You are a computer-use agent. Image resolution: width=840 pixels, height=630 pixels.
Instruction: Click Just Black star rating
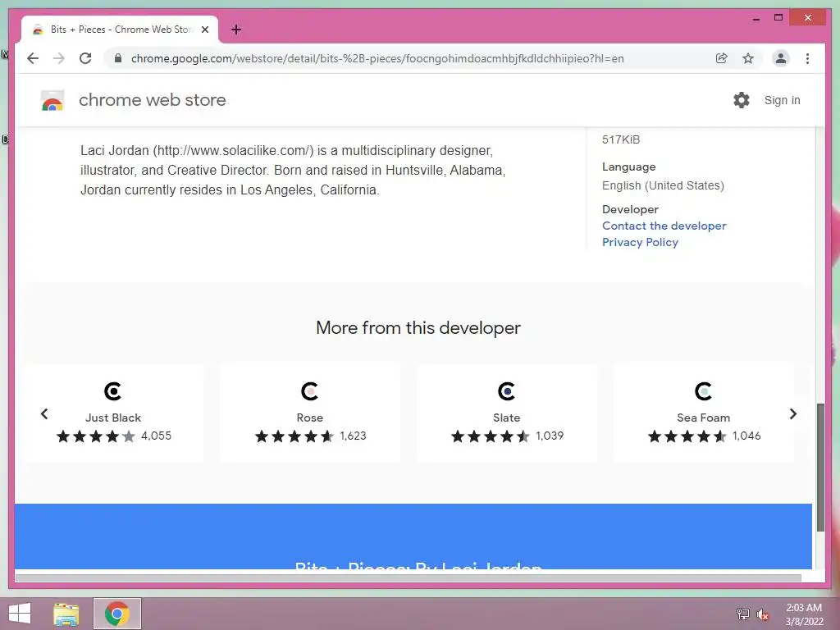[x=96, y=436]
